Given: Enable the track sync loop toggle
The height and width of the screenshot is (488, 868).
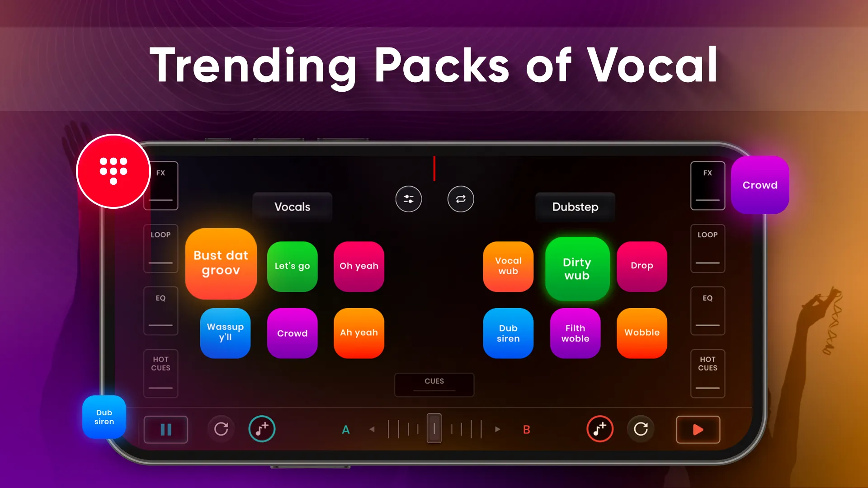Looking at the screenshot, I should coord(460,198).
